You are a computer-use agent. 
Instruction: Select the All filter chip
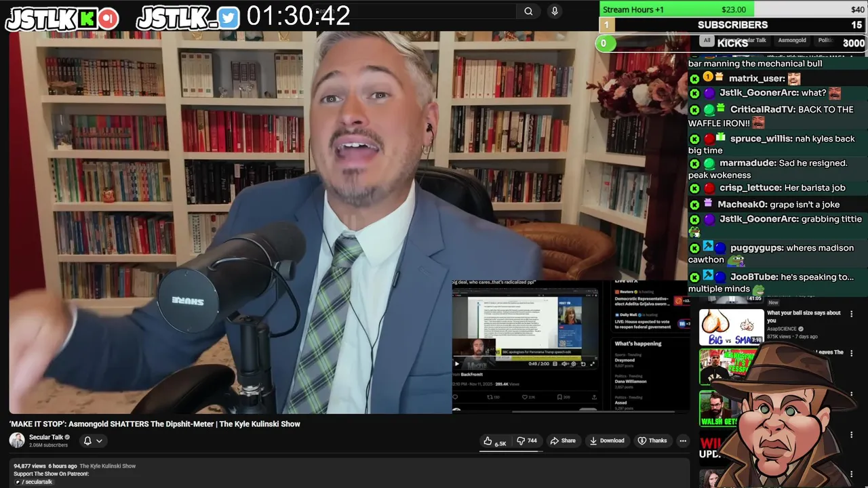coord(707,41)
